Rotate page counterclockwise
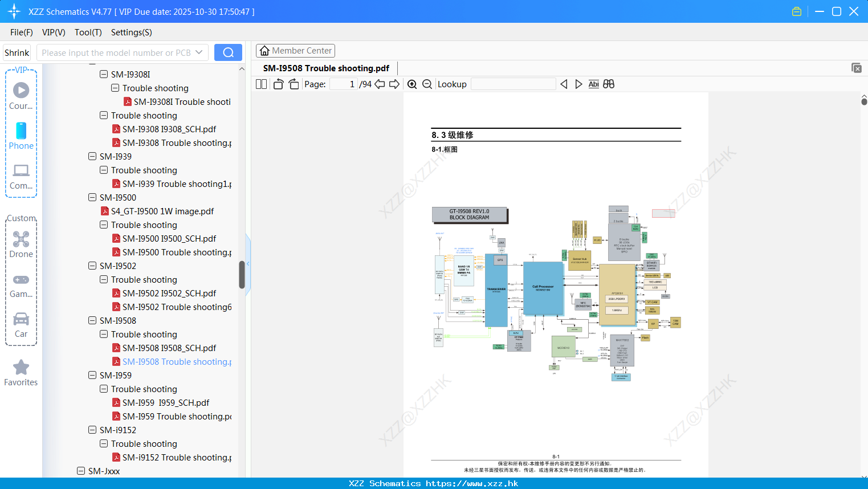This screenshot has width=868, height=489. tap(278, 84)
